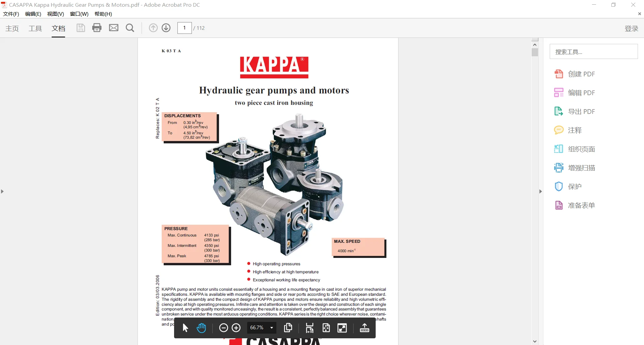Enable scrolling fit-width icon

coord(310,328)
